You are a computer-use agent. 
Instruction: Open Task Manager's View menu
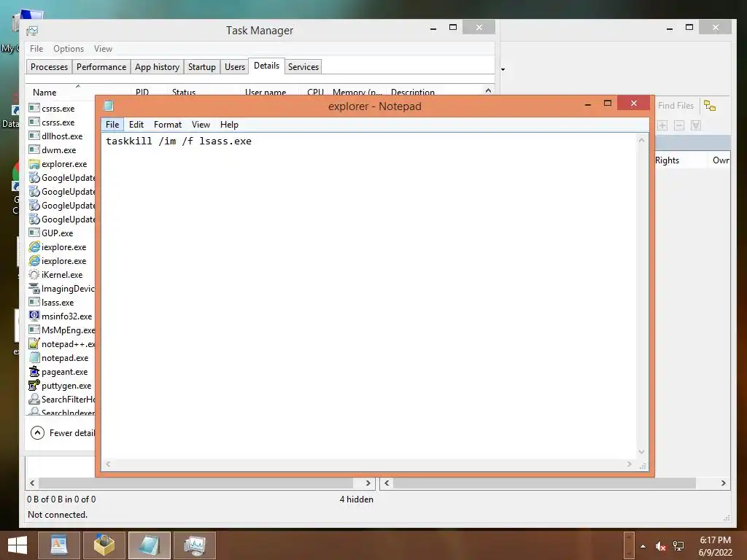[103, 49]
